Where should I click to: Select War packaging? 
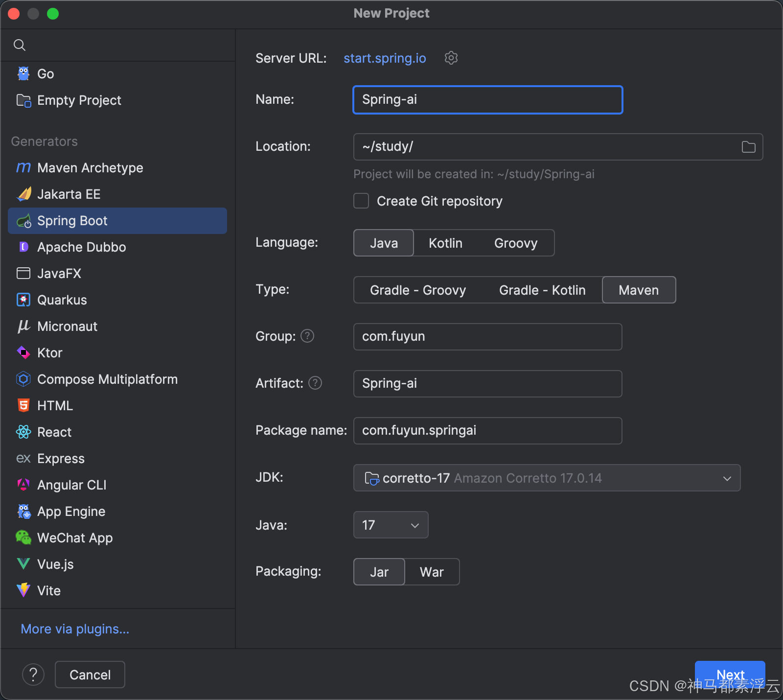click(432, 572)
